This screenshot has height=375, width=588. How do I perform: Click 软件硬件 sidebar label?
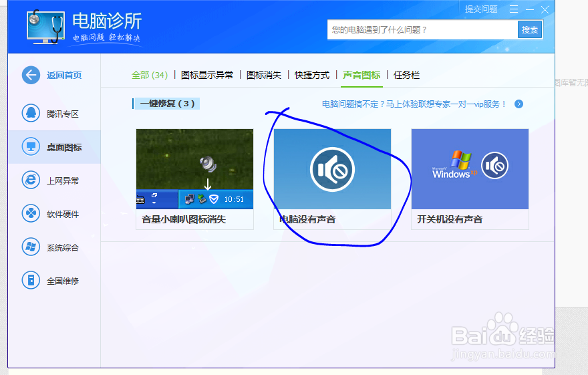click(x=63, y=215)
